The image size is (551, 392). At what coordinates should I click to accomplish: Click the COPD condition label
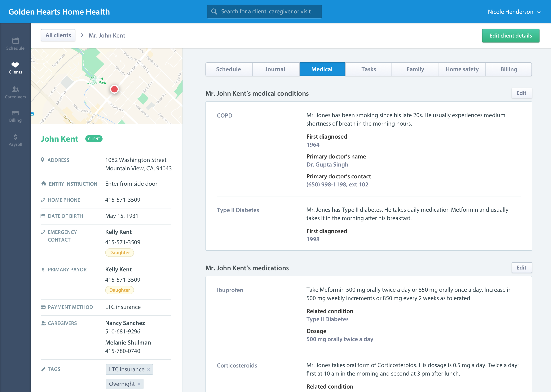pos(225,115)
